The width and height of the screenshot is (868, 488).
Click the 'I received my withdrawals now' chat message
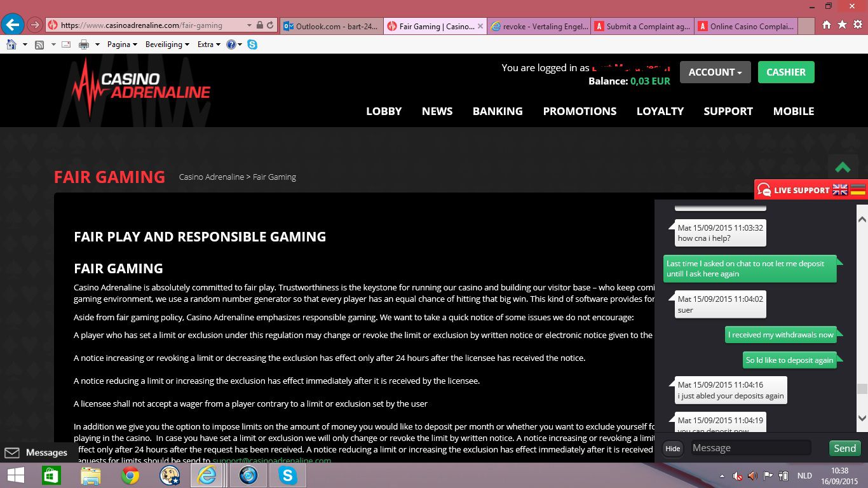pos(781,335)
